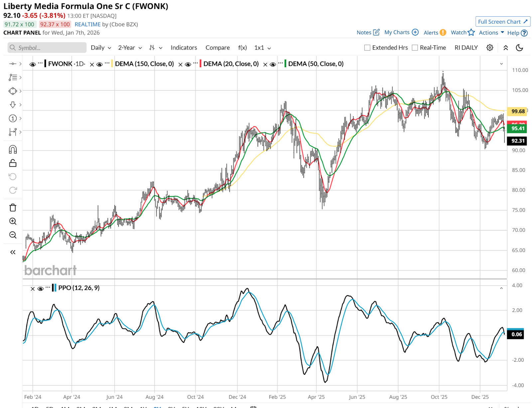Click the green DEMA 50 color swatch
This screenshot has width=532, height=408.
[x=285, y=64]
